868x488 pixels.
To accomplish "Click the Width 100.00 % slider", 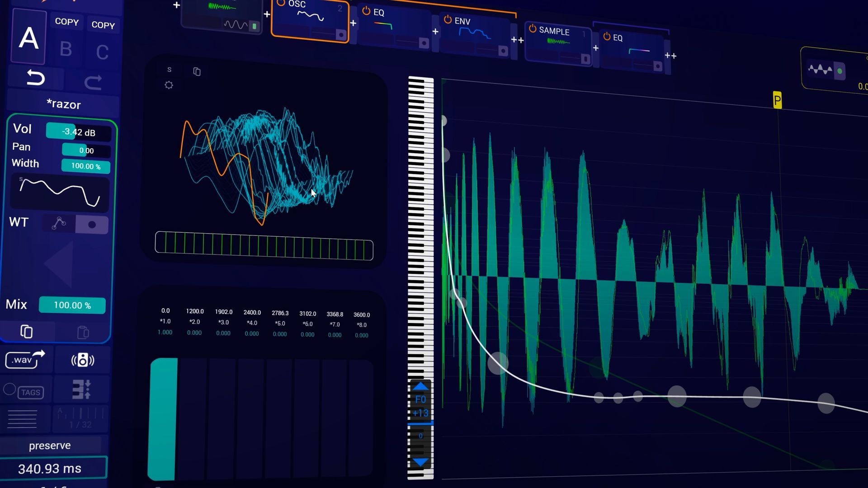I will [x=85, y=166].
